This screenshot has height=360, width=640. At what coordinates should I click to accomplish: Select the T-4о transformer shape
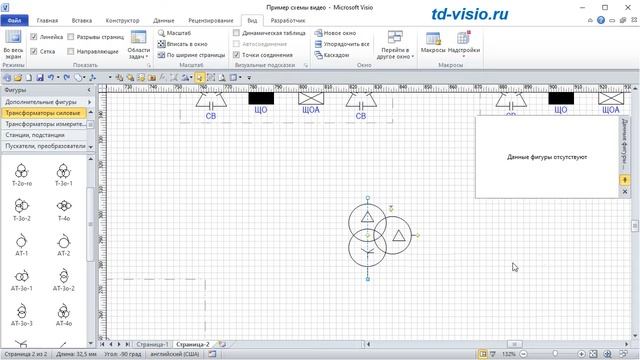click(64, 209)
